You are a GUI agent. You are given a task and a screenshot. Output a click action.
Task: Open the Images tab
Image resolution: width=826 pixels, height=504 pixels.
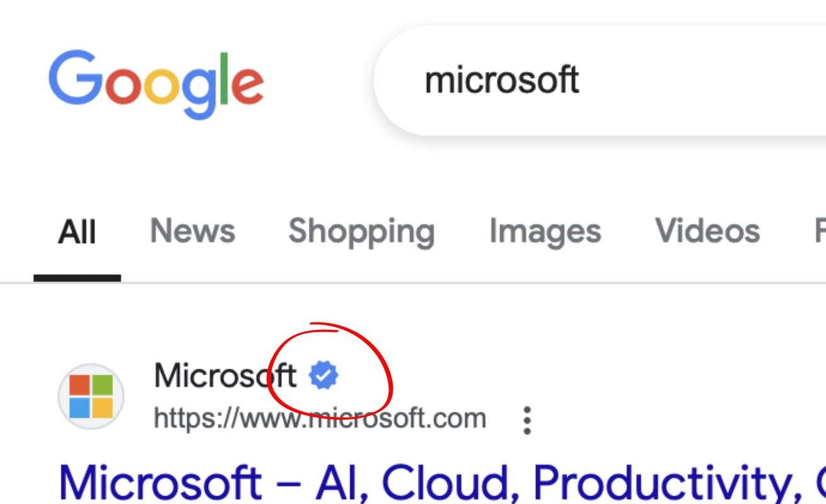coord(545,232)
